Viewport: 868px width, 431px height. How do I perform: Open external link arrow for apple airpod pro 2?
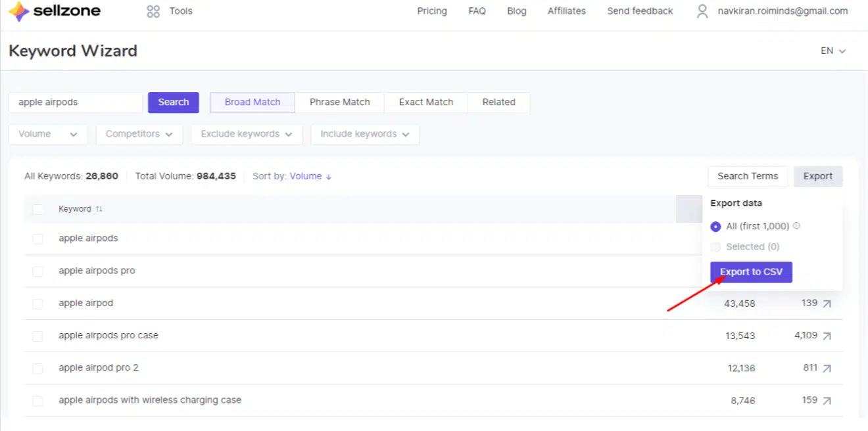[827, 368]
